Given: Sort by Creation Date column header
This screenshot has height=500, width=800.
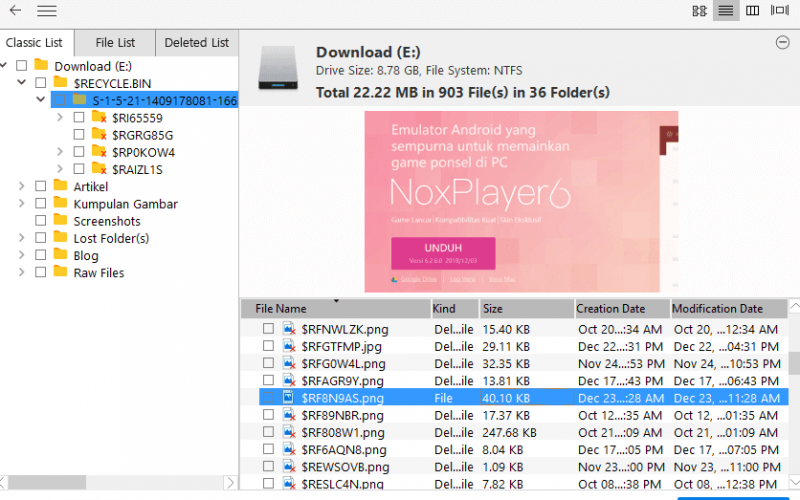Looking at the screenshot, I should click(622, 309).
